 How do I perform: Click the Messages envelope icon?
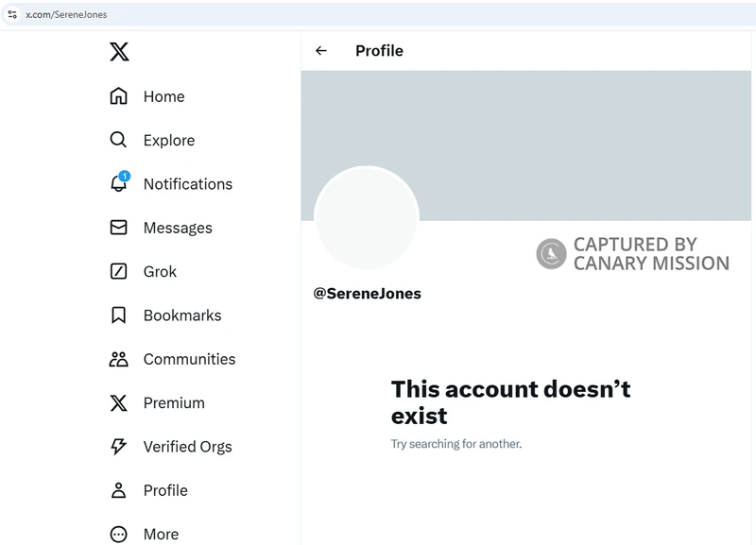(119, 228)
